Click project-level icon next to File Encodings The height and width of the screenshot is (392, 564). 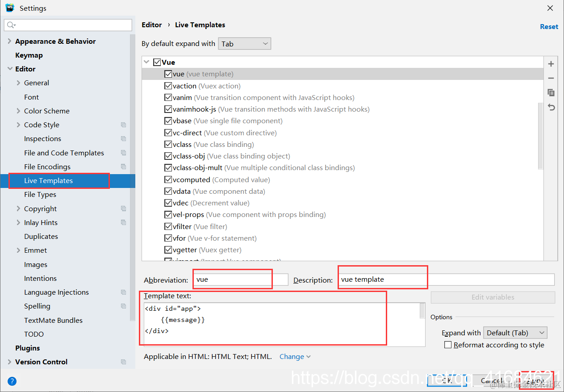point(124,167)
